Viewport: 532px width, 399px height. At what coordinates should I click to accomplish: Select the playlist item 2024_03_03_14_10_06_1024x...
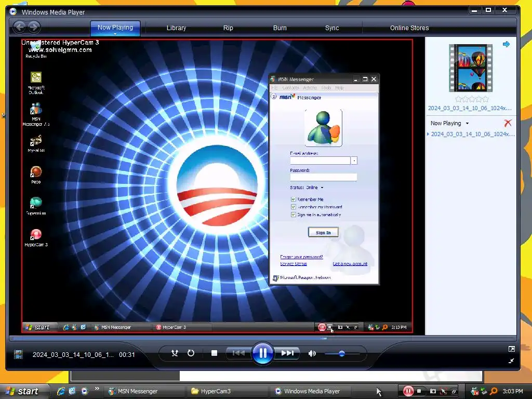[473, 134]
